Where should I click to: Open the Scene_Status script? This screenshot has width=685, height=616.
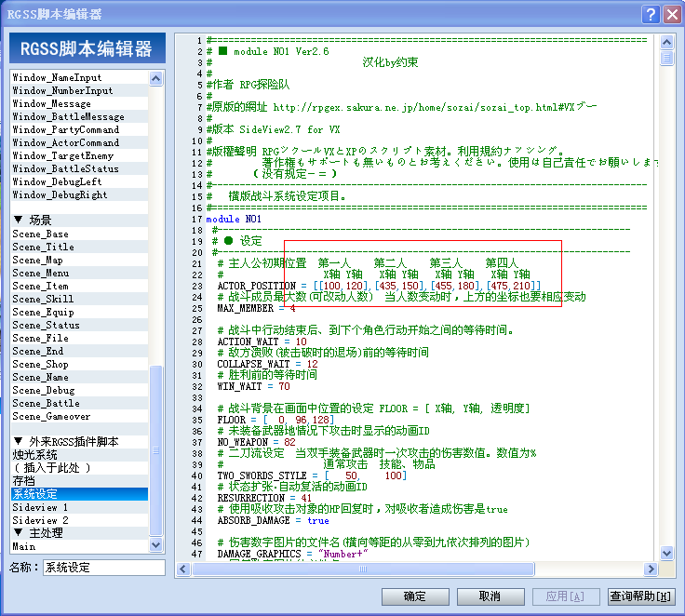(x=79, y=325)
